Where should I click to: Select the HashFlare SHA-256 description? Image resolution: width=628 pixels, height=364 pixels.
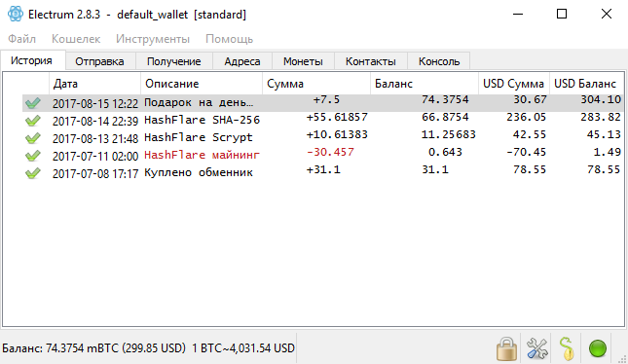(202, 120)
